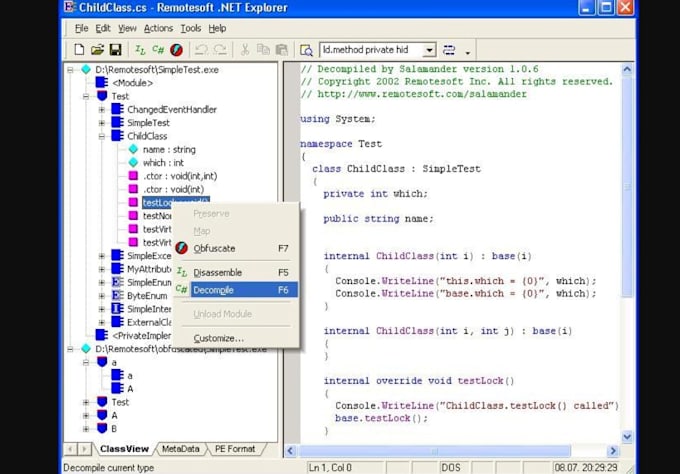680x474 pixels.
Task: Click the code pane vertical scroll down arrow
Action: pyautogui.click(x=627, y=437)
